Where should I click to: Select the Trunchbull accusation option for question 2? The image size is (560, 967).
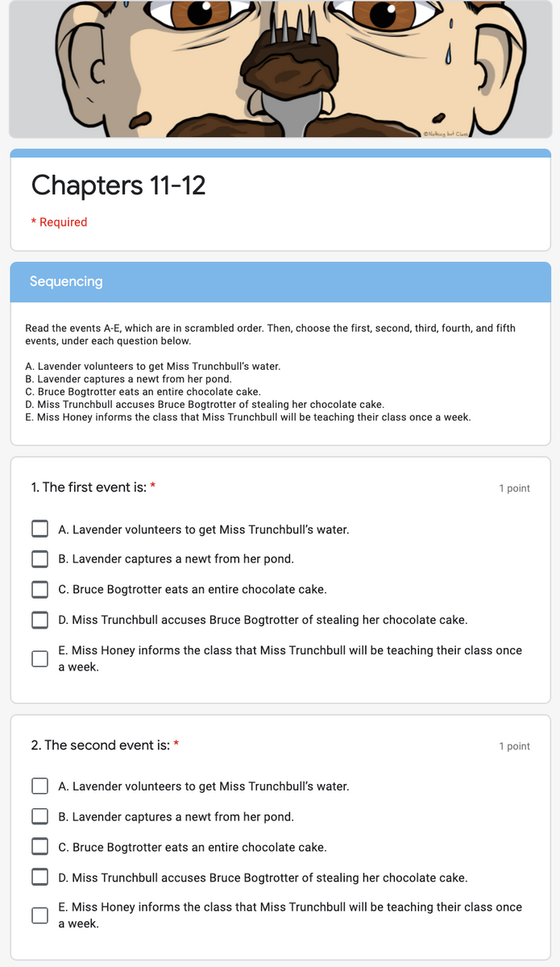coord(39,877)
